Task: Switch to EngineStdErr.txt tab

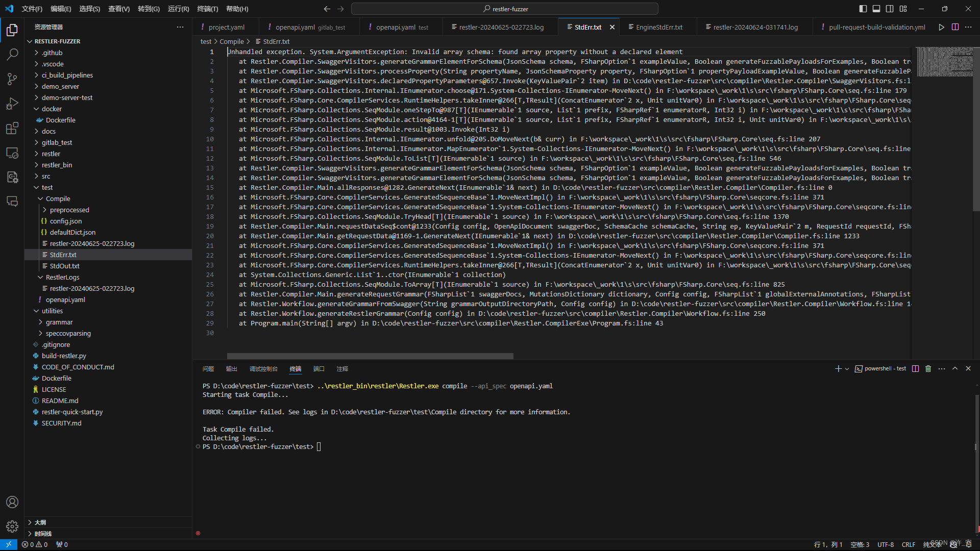Action: (x=659, y=27)
